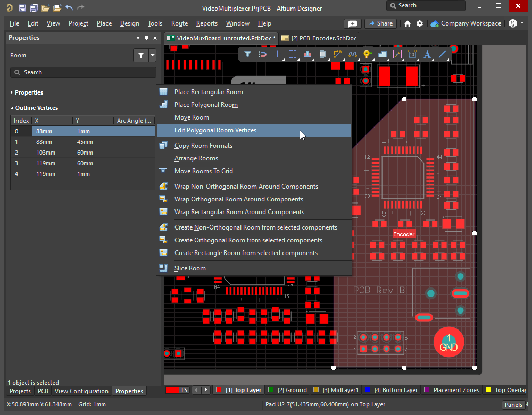Viewport: 532px width, 415px height.
Task: Select the Place Component chip tool
Action: [323, 54]
